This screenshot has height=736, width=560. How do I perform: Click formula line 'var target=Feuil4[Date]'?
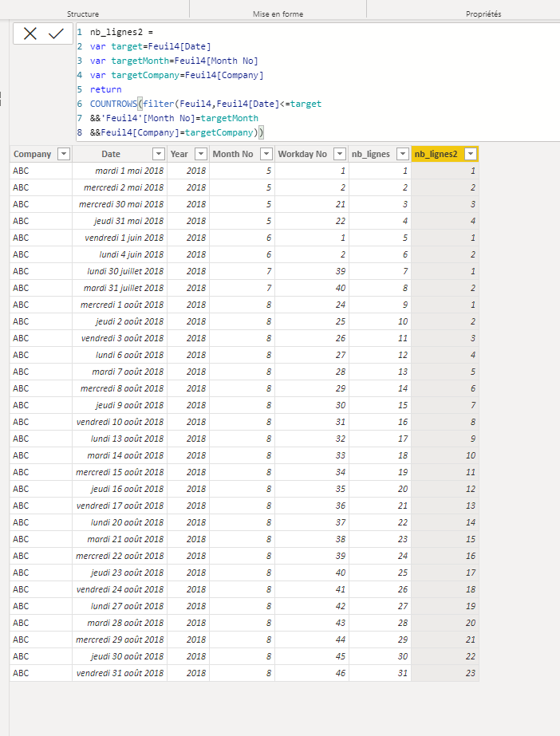[x=150, y=46]
